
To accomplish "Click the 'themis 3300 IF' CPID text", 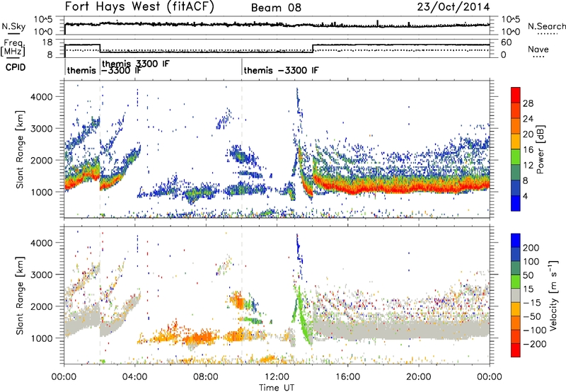I will [136, 64].
